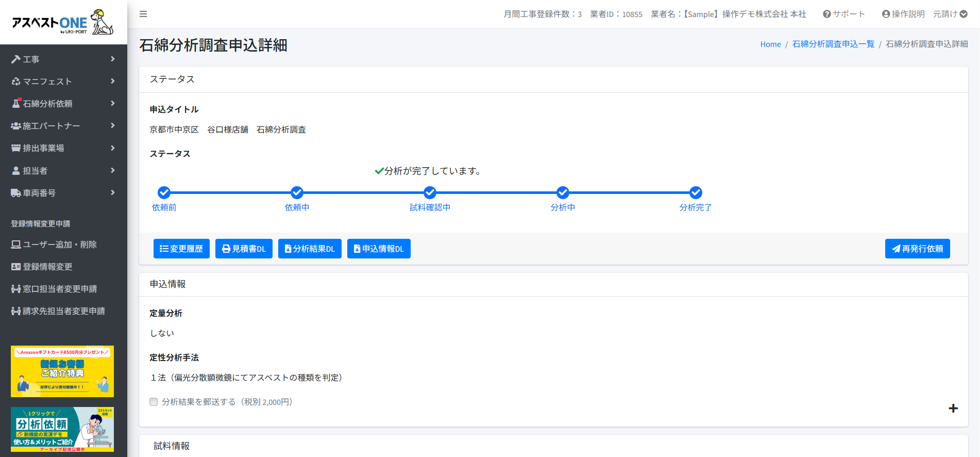Click the plus icon in 申込情報 panel
This screenshot has width=980, height=457.
[953, 408]
